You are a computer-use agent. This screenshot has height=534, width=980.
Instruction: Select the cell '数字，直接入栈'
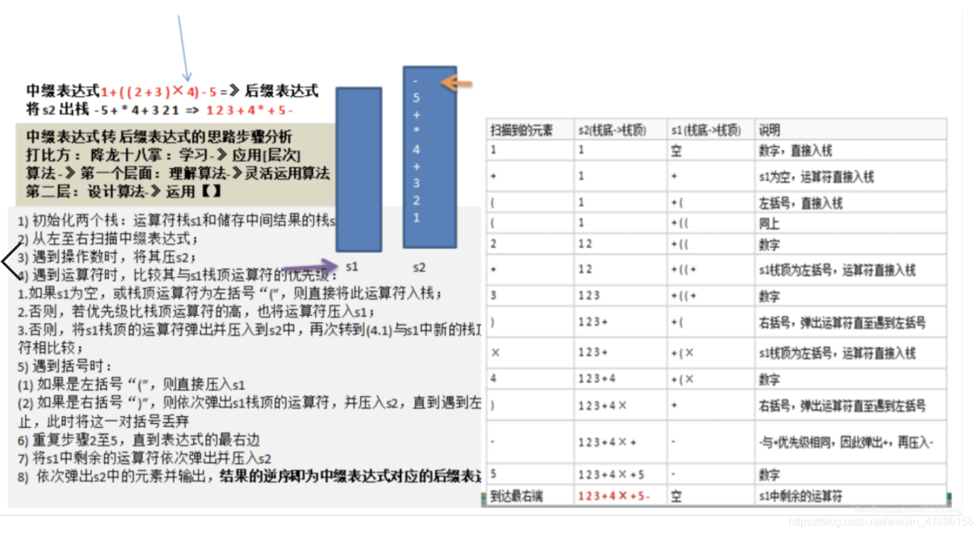[x=795, y=150]
